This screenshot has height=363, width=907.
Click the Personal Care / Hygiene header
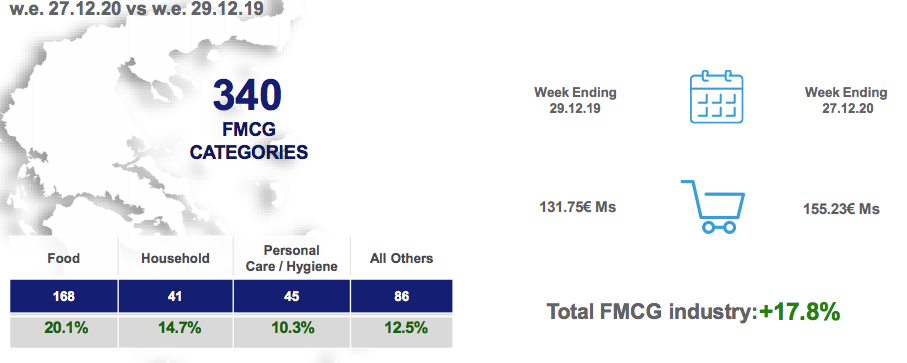coord(292,258)
